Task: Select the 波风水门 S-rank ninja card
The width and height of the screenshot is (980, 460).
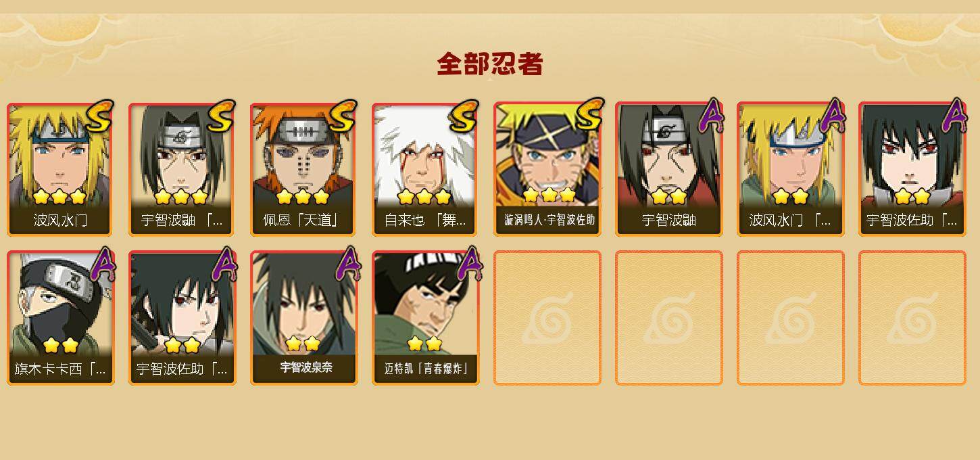Action: pyautogui.click(x=60, y=169)
